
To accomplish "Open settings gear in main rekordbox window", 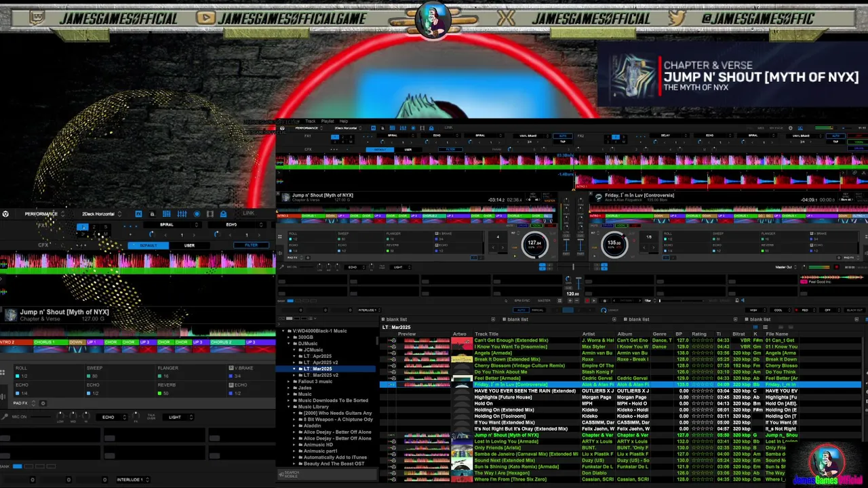I will (x=791, y=128).
